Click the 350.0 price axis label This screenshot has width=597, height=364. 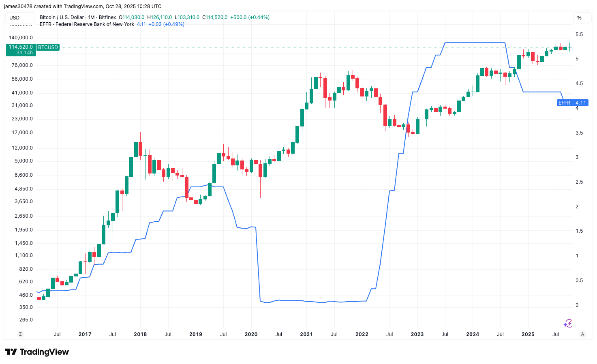[x=26, y=307]
